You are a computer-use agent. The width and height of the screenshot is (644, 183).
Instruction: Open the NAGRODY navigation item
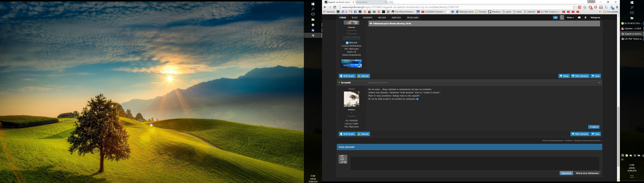point(368,17)
